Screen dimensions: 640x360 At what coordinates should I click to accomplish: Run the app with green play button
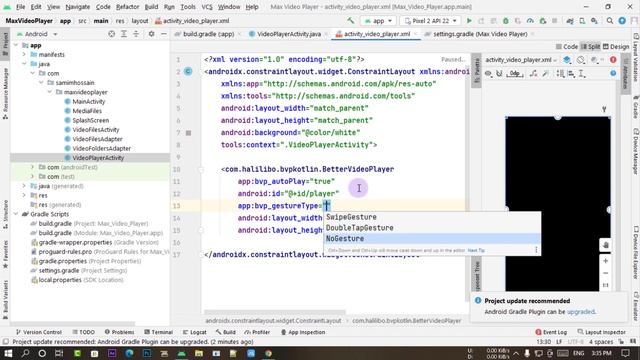[469, 20]
